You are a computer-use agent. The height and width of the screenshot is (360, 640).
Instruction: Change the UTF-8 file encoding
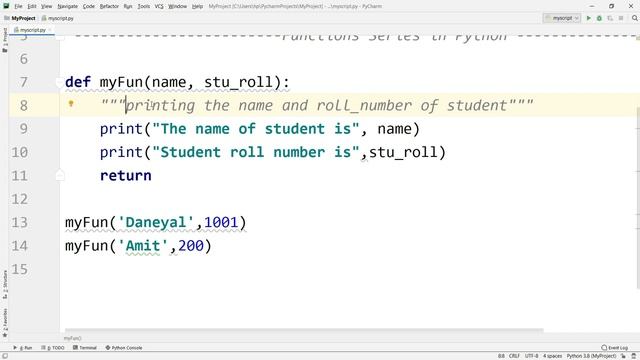531,356
